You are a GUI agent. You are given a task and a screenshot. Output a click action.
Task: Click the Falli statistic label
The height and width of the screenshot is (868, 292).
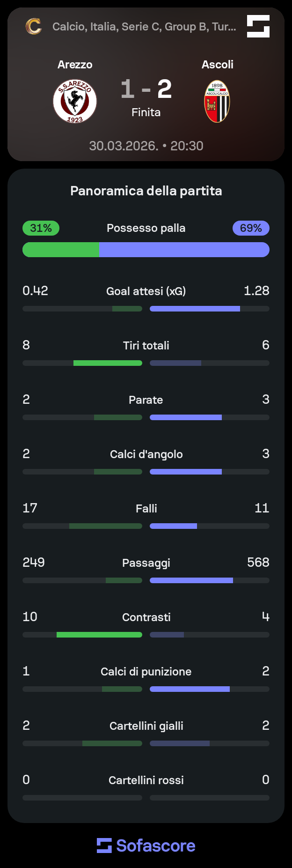146,509
